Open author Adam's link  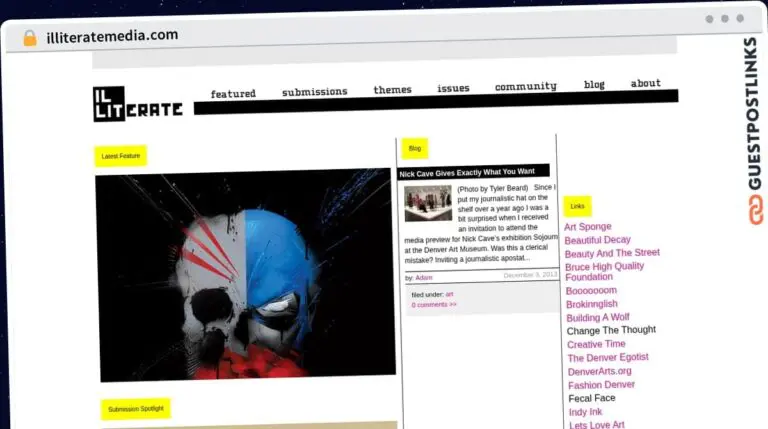[x=424, y=277]
